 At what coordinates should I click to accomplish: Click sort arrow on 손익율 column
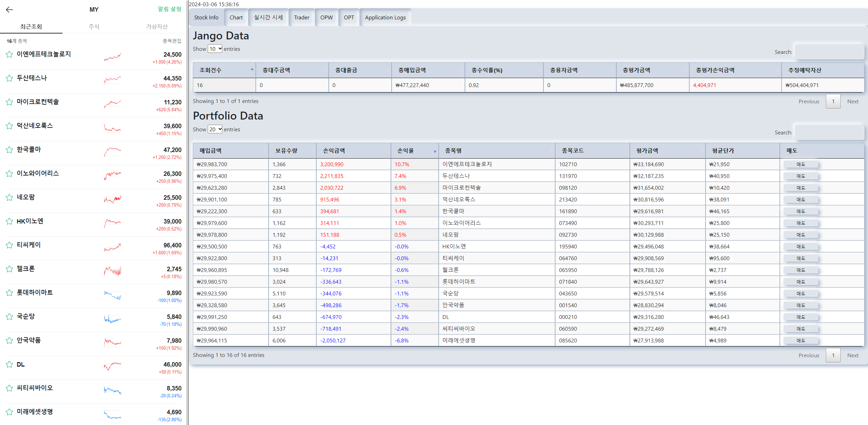point(435,151)
